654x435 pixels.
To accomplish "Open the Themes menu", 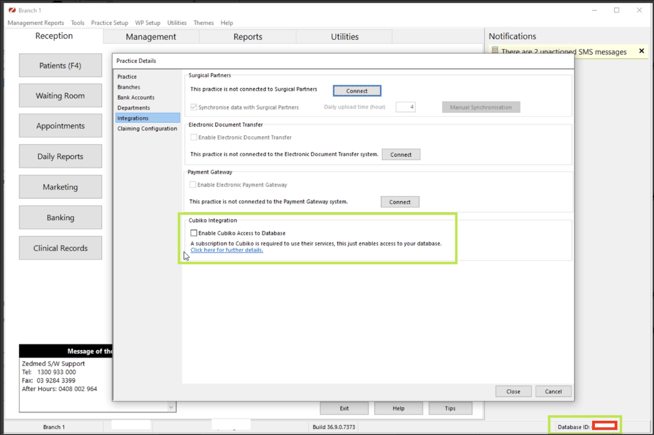I will click(203, 23).
